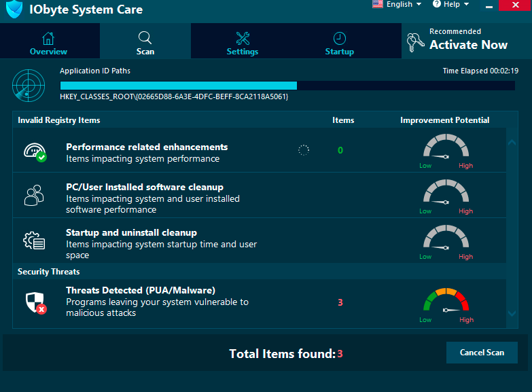Click the software cleanup improvement gauge
Viewport: 532px width, 392px height.
click(446, 196)
